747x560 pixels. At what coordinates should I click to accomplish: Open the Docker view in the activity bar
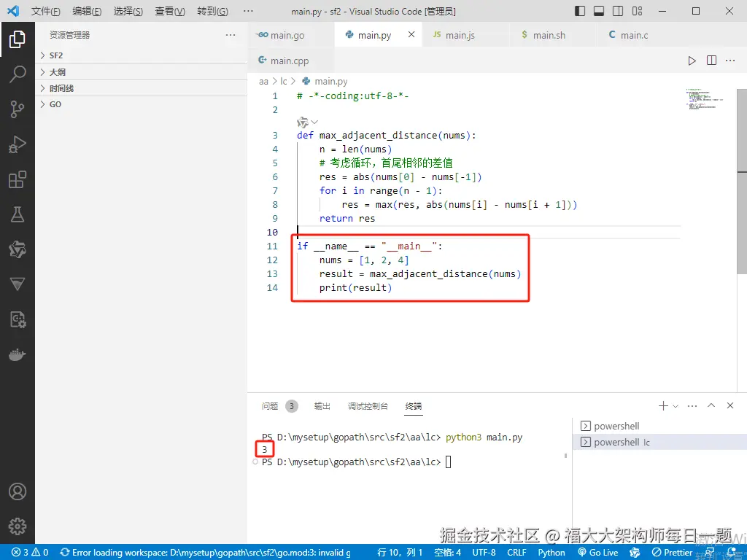18,355
